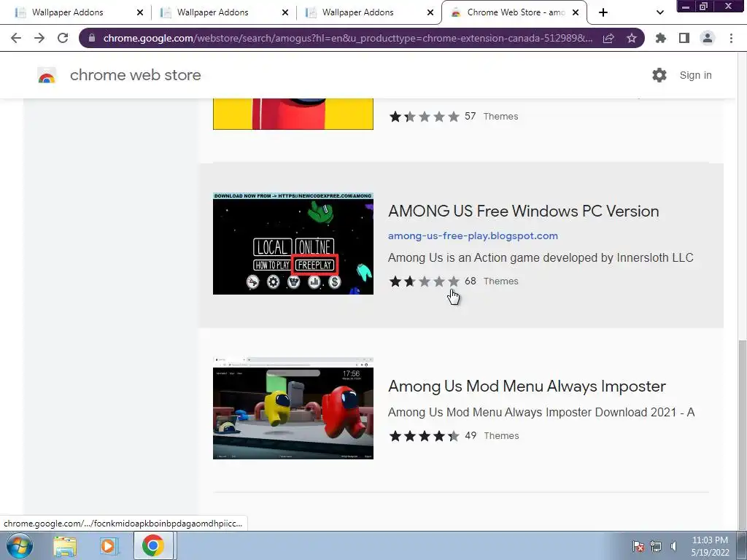Open the Extensions puzzle icon
Image resolution: width=747 pixels, height=560 pixels.
660,38
